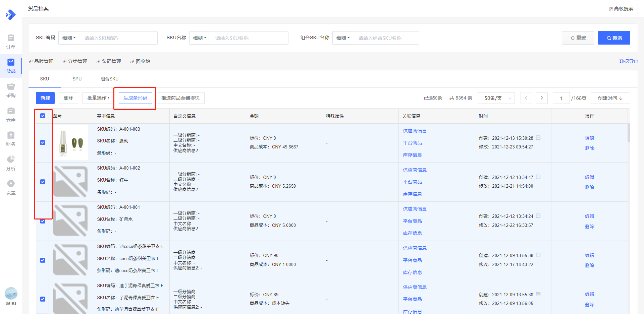Open 供应商信息 for SKU A-001-003
The image size is (644, 314).
(415, 131)
